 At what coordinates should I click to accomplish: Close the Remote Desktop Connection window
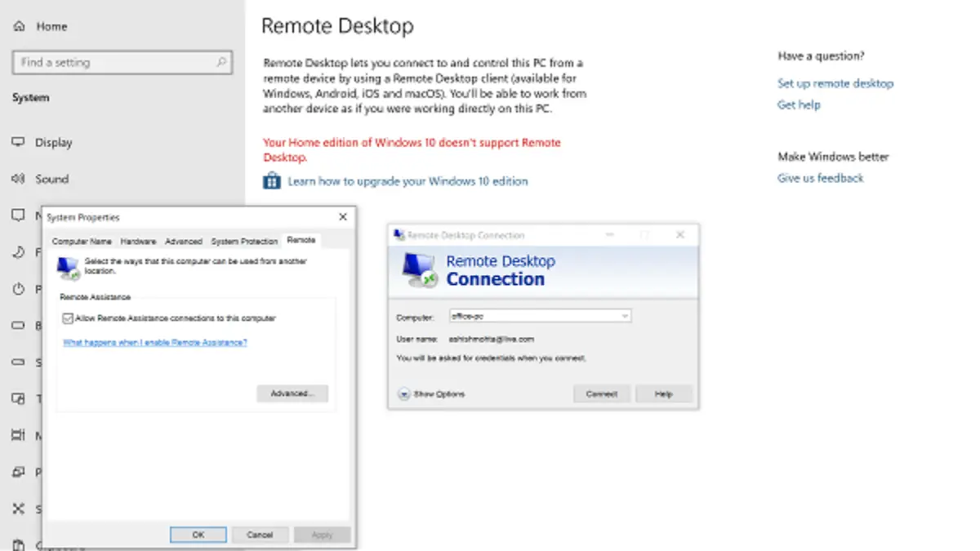coord(680,235)
